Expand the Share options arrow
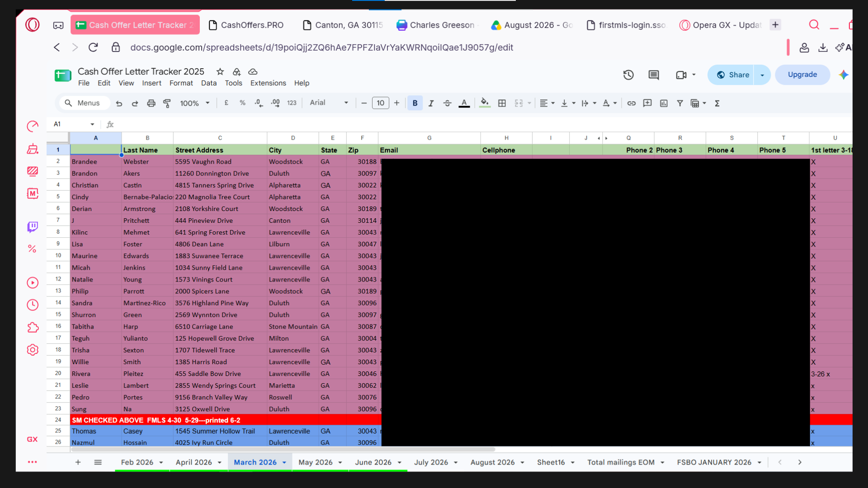 pyautogui.click(x=762, y=75)
